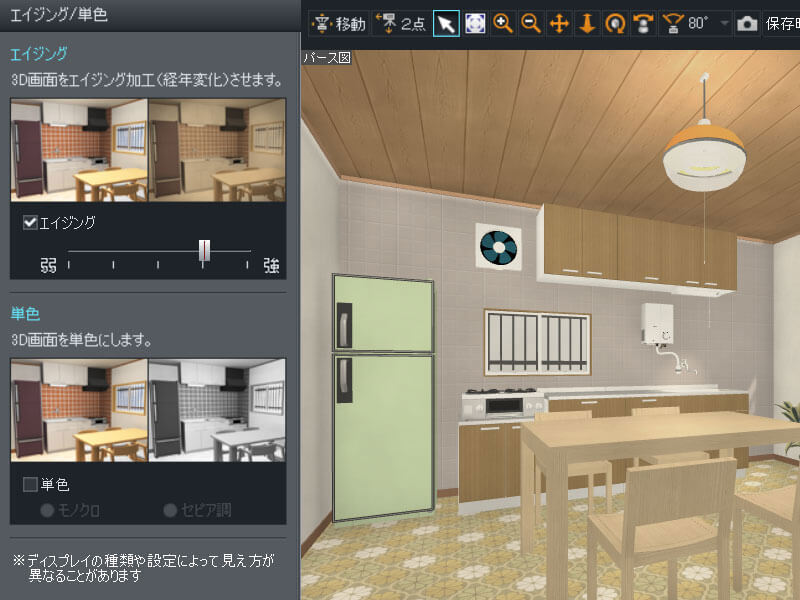The height and width of the screenshot is (600, 800).
Task: Click the monochrome preview thumbnail
Action: (x=148, y=410)
